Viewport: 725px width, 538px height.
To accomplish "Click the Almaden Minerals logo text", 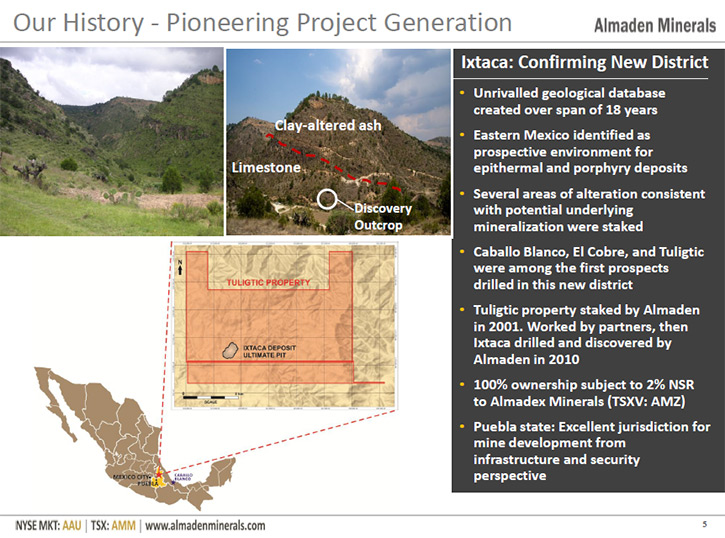I will [x=655, y=26].
